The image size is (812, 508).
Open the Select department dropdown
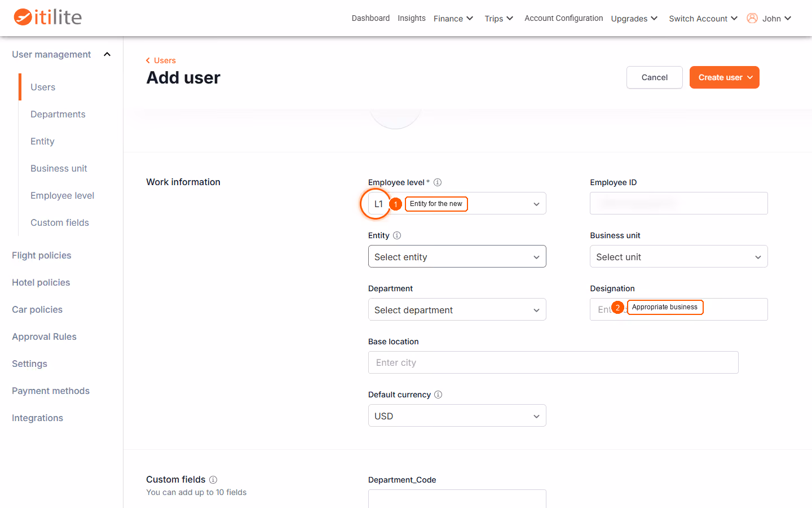(x=457, y=309)
